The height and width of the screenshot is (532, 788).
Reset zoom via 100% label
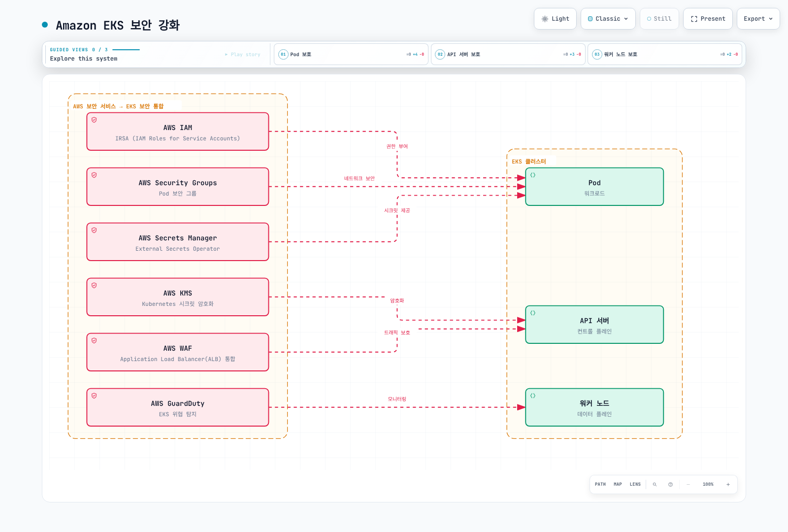coord(708,484)
